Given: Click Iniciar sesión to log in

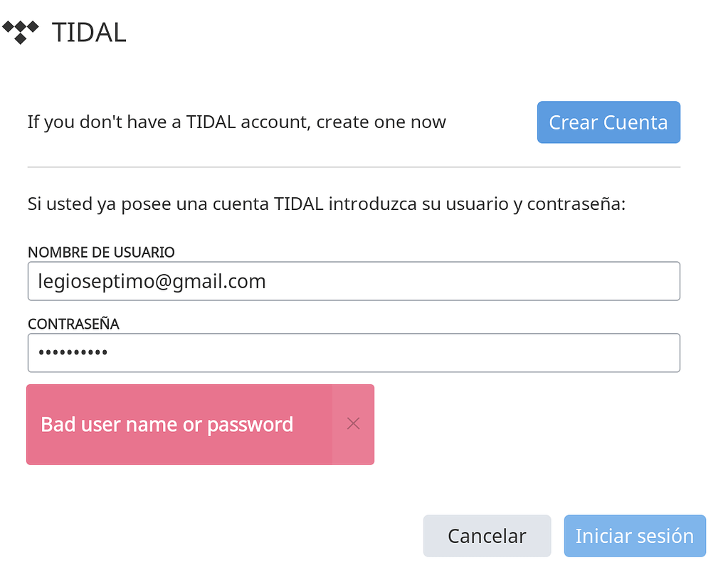Looking at the screenshot, I should tap(634, 535).
